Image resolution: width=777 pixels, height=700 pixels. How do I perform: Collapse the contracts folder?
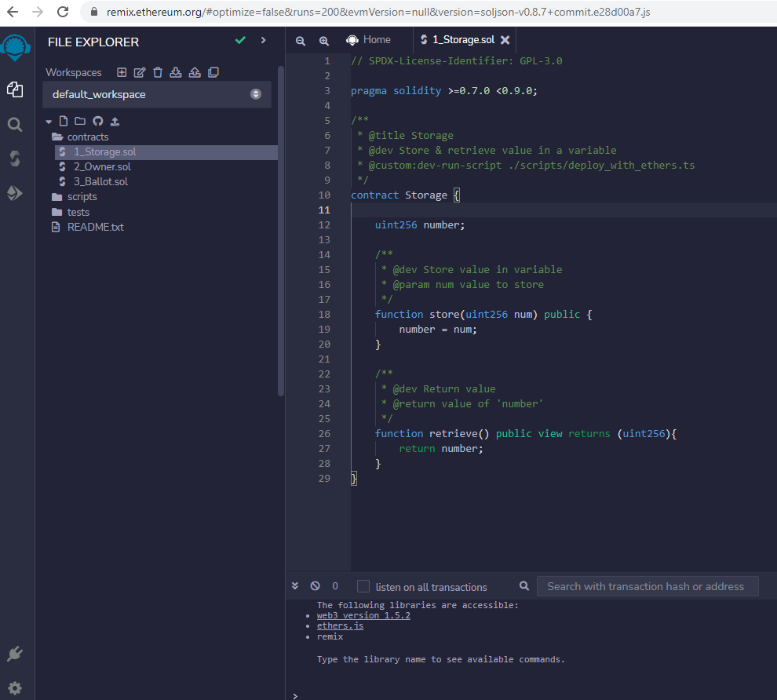[x=87, y=137]
